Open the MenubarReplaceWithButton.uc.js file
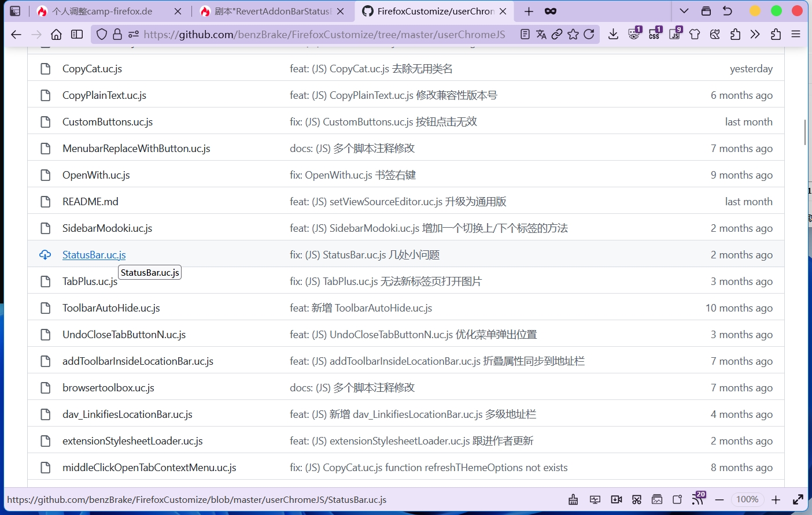The width and height of the screenshot is (812, 515). (136, 149)
